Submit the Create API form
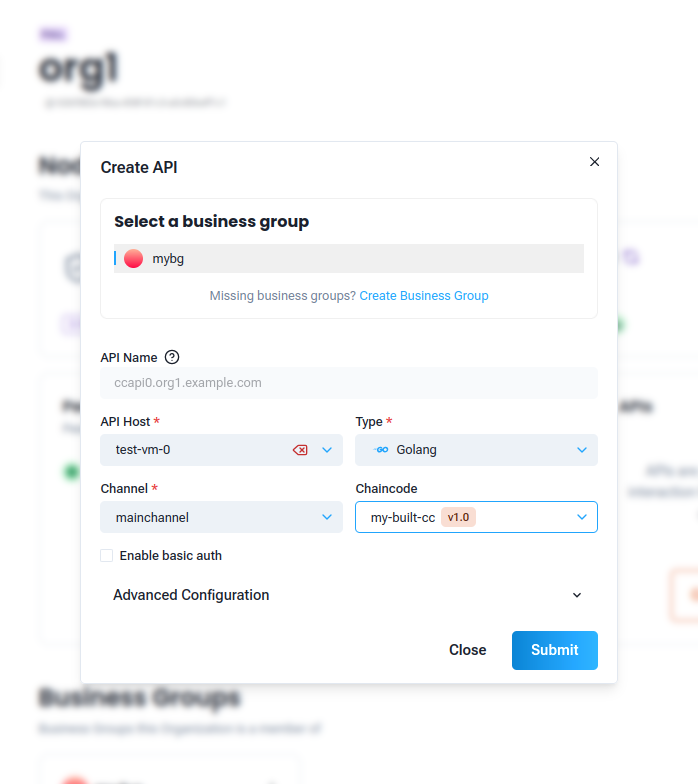 pyautogui.click(x=554, y=650)
